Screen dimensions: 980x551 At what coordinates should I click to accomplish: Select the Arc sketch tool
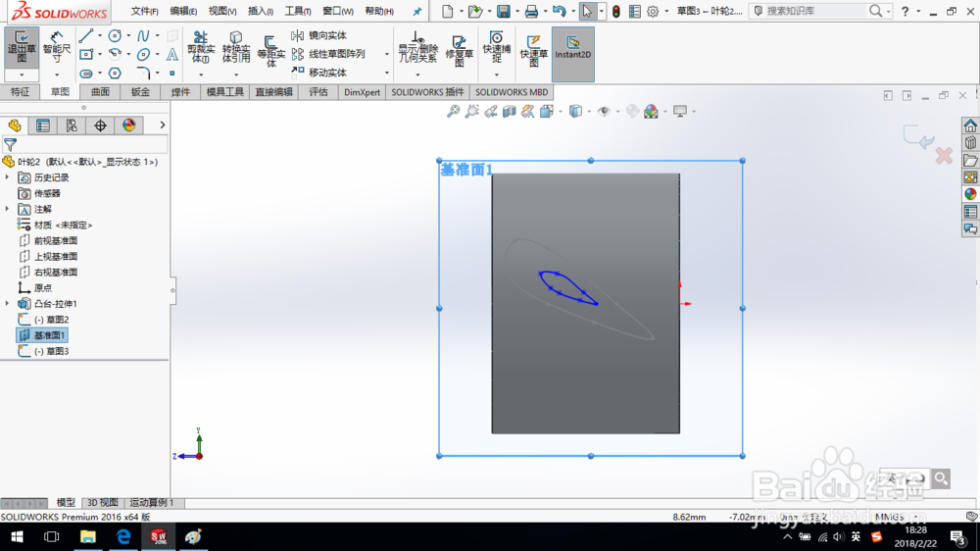(x=115, y=54)
